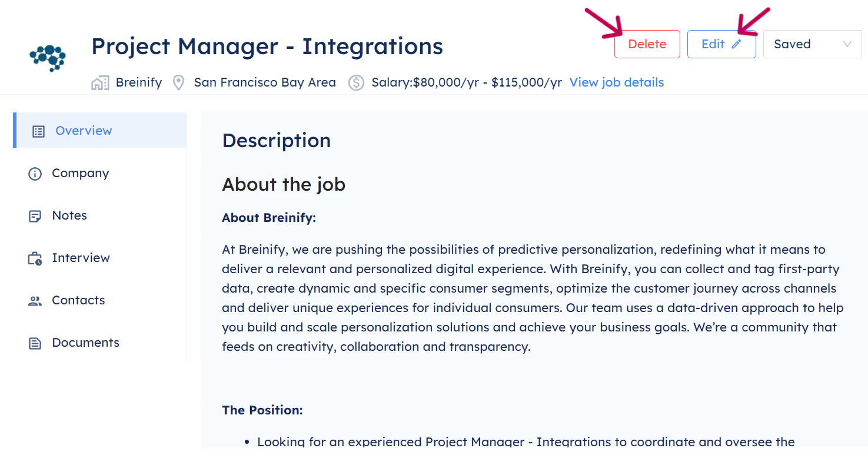Click the Documents page icon in the sidebar
Image resolution: width=868 pixels, height=458 pixels.
point(35,342)
